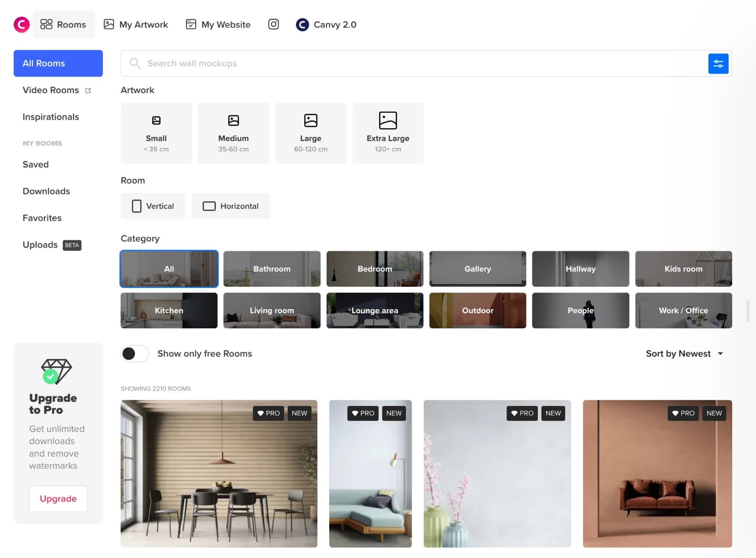Select the Medium artwork size icon
This screenshot has height=558, width=756.
tap(233, 121)
